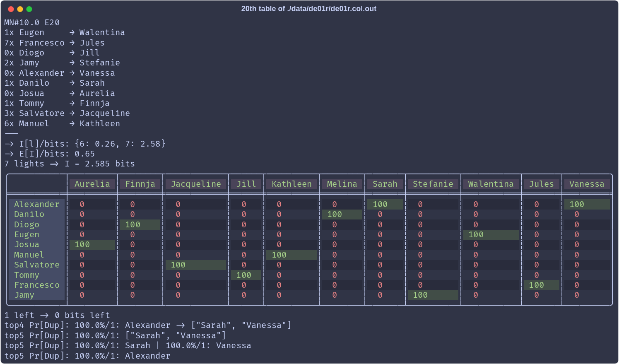Click the yellow minimize window button
The height and width of the screenshot is (364, 619).
click(x=20, y=9)
